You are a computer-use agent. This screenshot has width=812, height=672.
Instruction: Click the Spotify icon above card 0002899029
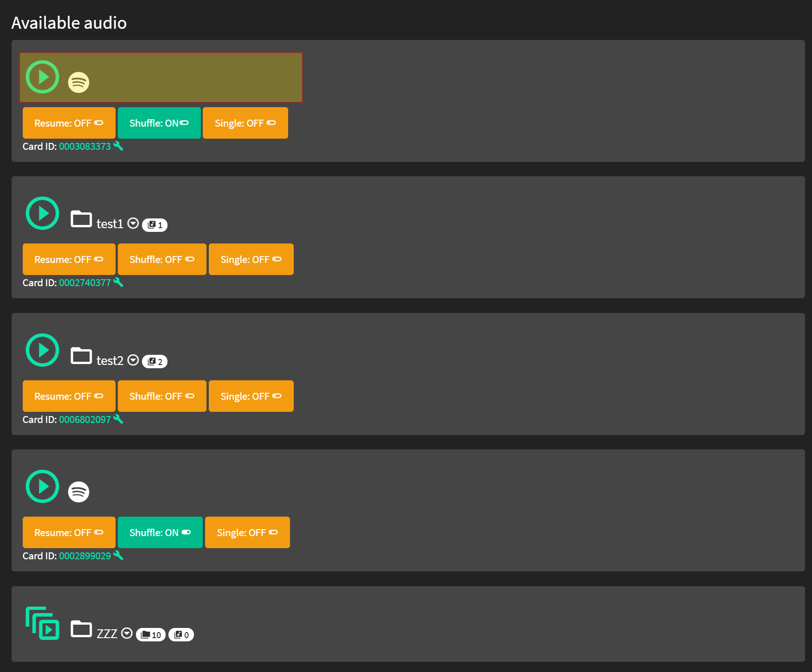click(x=79, y=492)
